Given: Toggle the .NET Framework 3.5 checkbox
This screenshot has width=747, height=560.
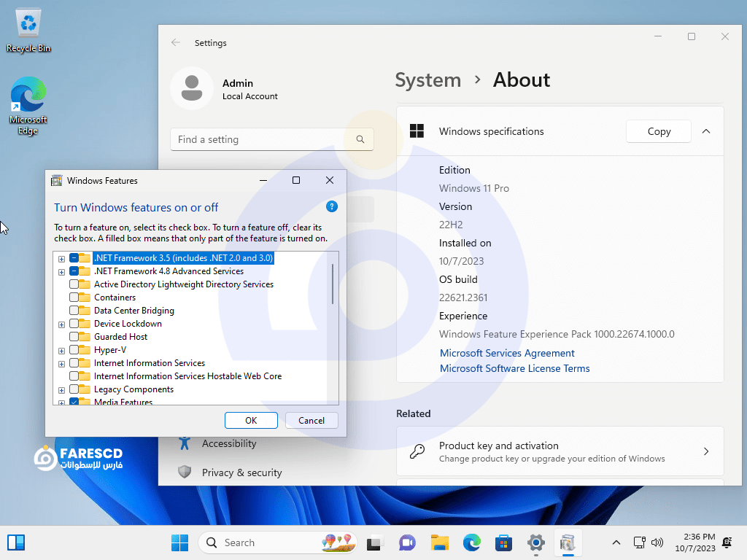Looking at the screenshot, I should 74,258.
